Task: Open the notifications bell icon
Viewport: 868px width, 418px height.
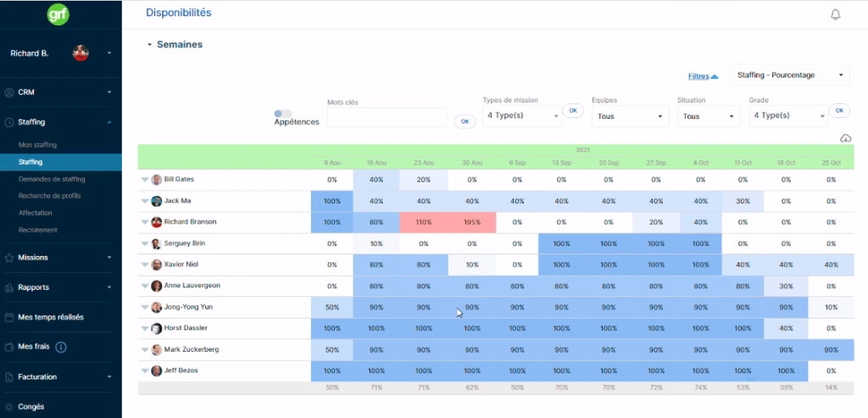Action: point(835,14)
